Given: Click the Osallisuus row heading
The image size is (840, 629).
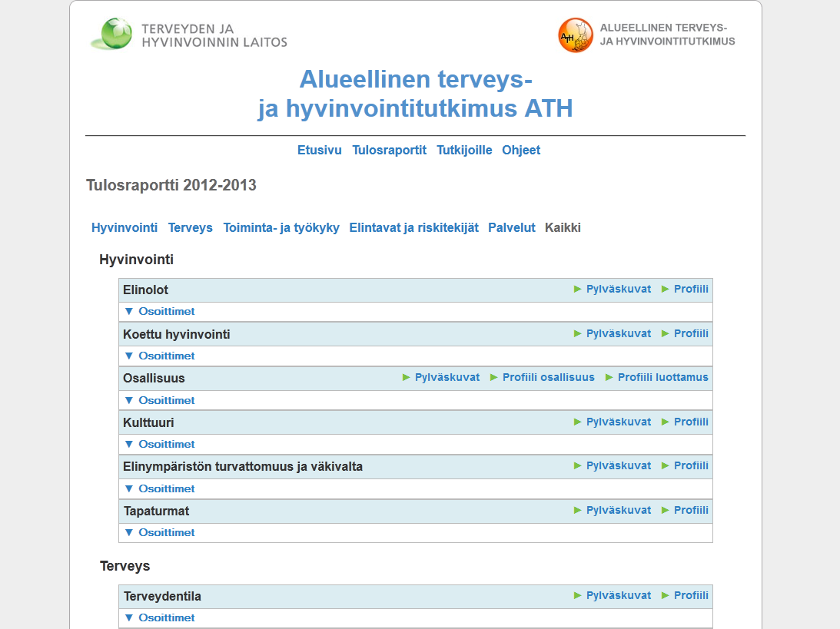Looking at the screenshot, I should pos(154,378).
